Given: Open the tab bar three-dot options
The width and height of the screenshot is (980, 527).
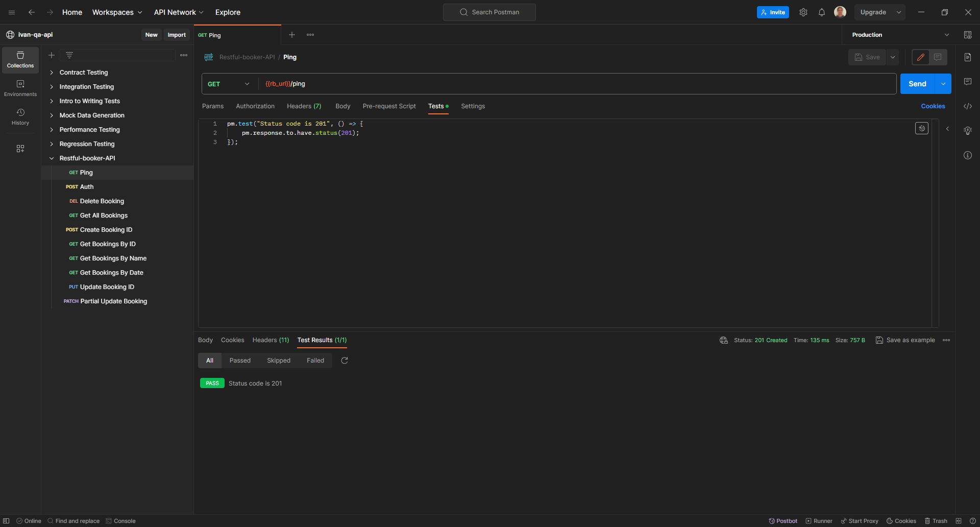Looking at the screenshot, I should [310, 35].
